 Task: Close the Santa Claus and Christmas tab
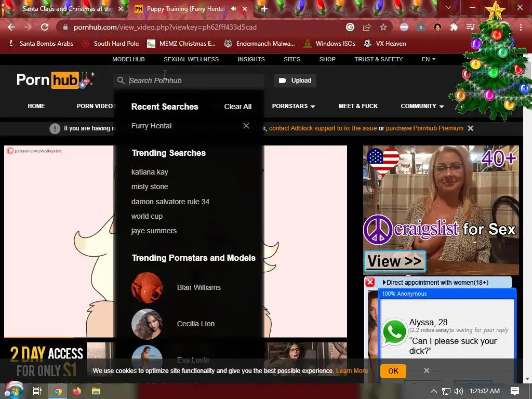click(x=121, y=9)
